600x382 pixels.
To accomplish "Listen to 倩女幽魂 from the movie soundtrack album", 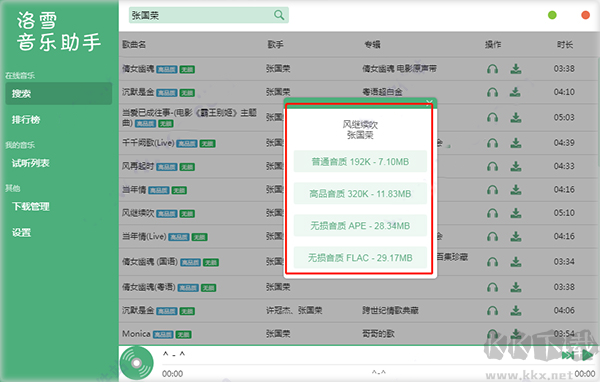I will 492,69.
